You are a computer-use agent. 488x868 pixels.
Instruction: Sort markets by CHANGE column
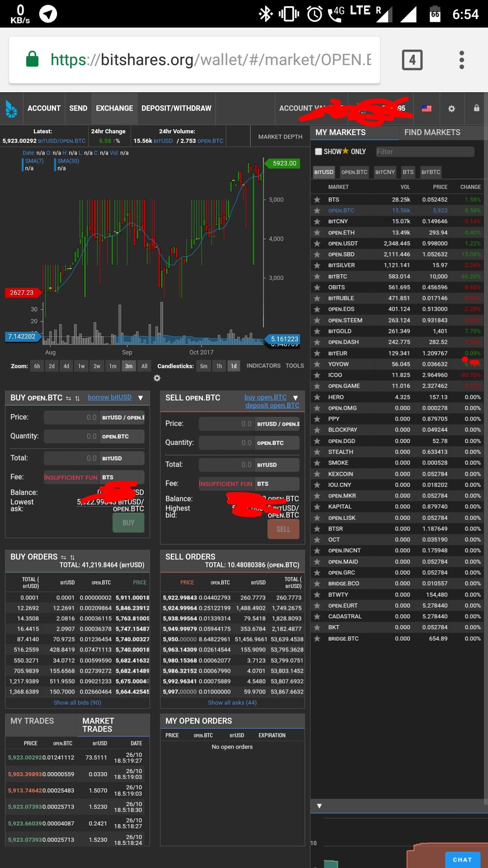coord(470,187)
